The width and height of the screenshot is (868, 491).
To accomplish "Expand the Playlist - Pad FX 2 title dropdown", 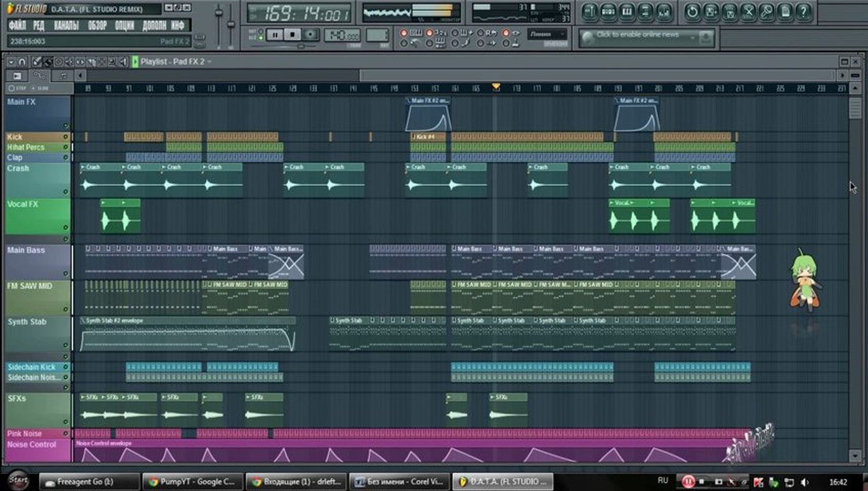I will [209, 61].
